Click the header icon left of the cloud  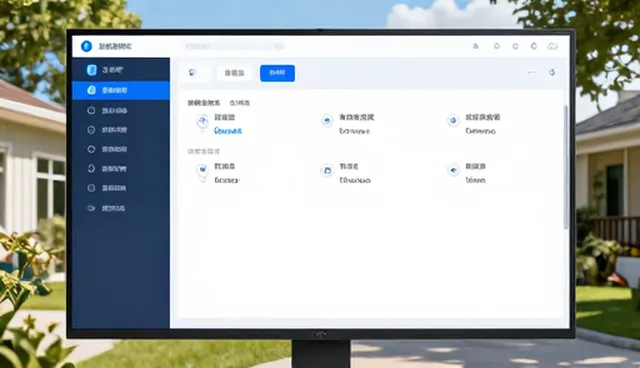click(534, 46)
